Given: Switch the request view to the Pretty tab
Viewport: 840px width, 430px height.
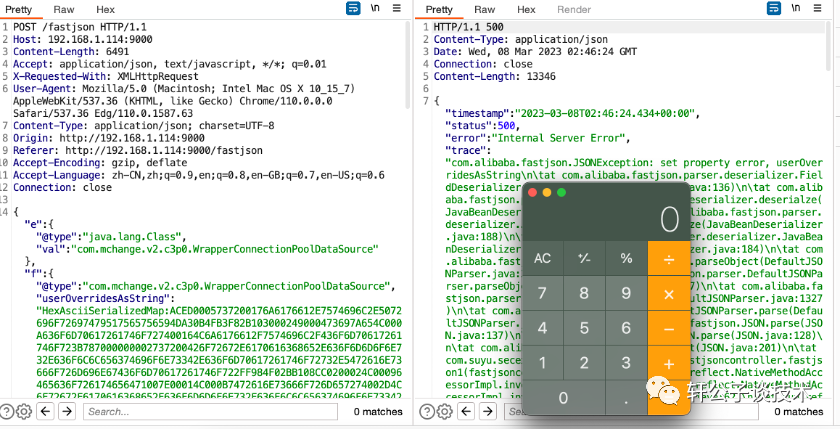Looking at the screenshot, I should tap(19, 10).
